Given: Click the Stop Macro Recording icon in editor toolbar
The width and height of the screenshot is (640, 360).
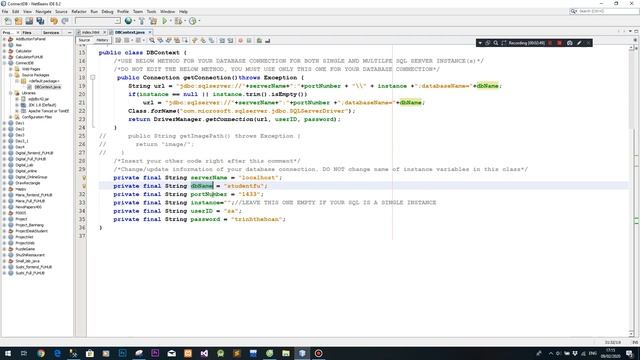Looking at the screenshot, I should (249, 40).
